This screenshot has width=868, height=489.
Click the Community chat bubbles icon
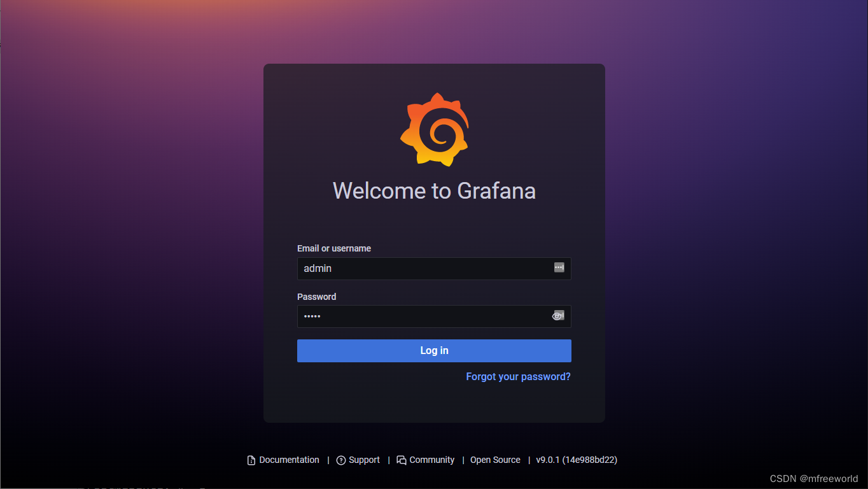point(402,460)
